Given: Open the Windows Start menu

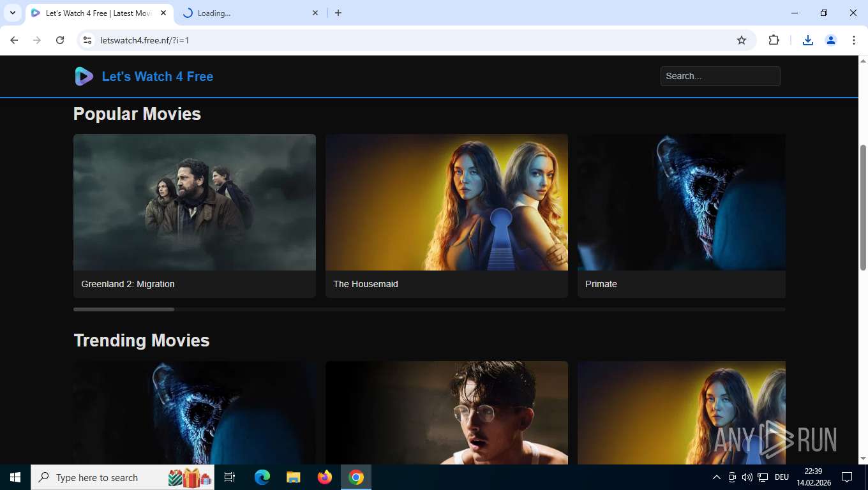Looking at the screenshot, I should coord(15,477).
